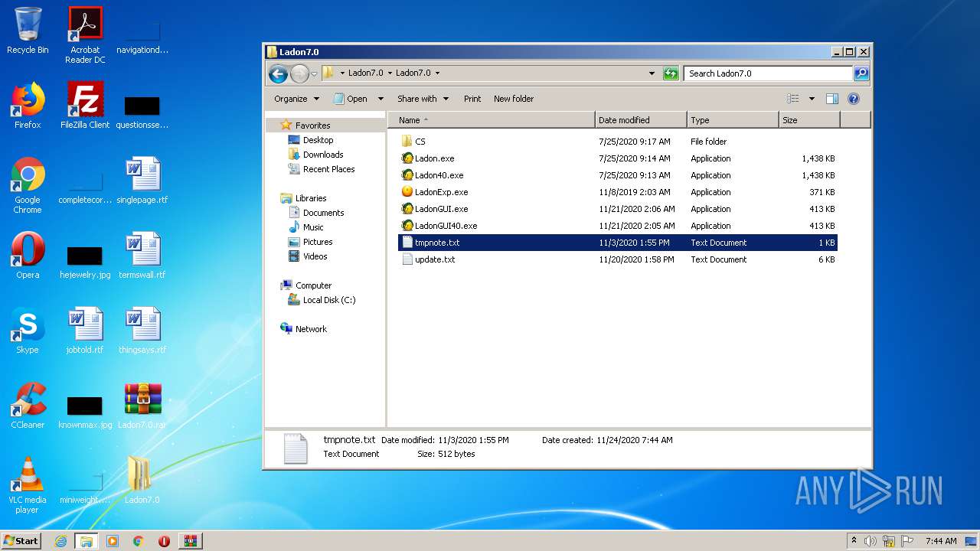Image resolution: width=980 pixels, height=551 pixels.
Task: Open Acrobat Reader DC desktop shortcut
Action: pos(85,35)
